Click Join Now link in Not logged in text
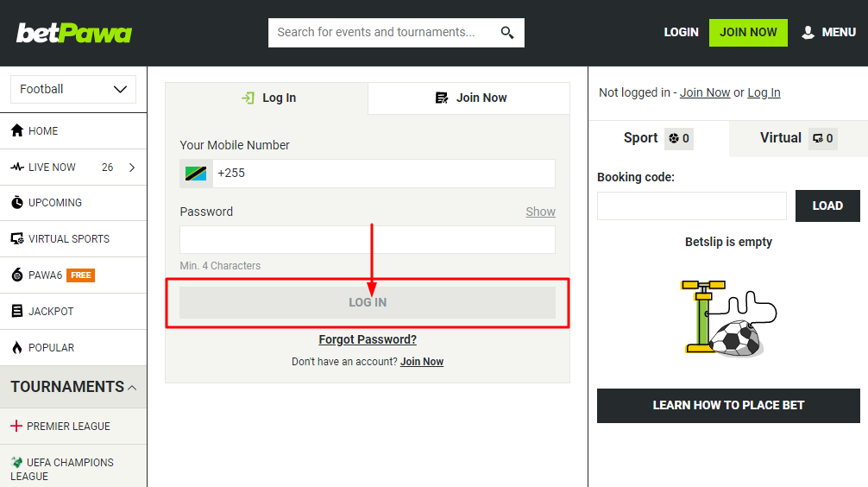This screenshot has width=868, height=487. tap(705, 92)
